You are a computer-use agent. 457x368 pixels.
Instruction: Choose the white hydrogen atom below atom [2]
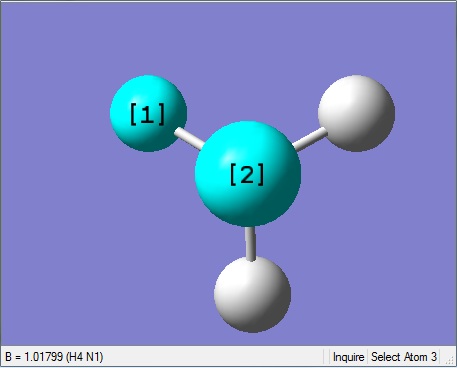pos(252,294)
